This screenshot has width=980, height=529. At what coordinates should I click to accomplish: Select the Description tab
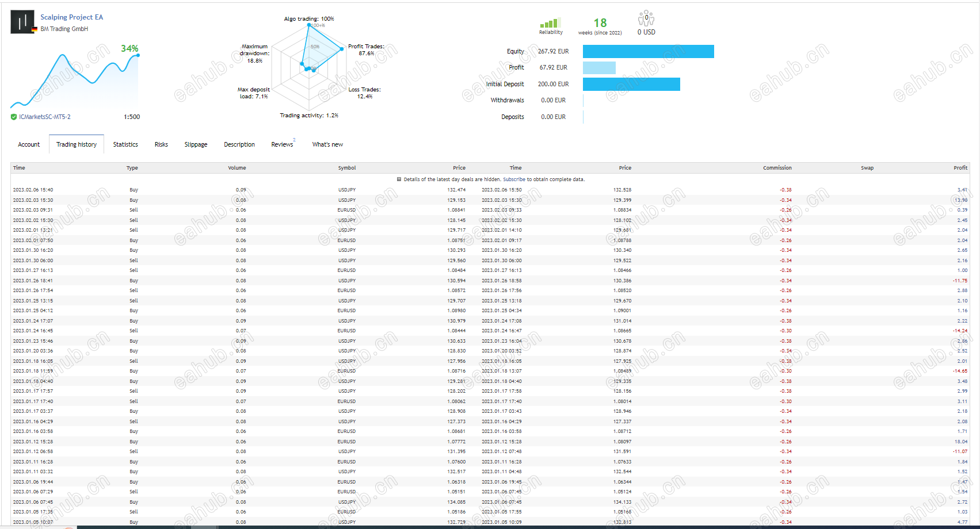tap(239, 144)
